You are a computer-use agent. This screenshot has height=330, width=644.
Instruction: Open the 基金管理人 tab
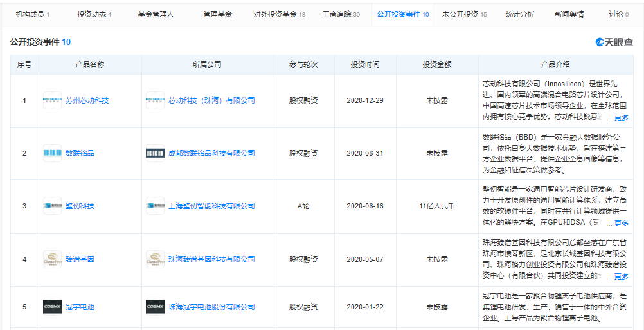pyautogui.click(x=156, y=15)
